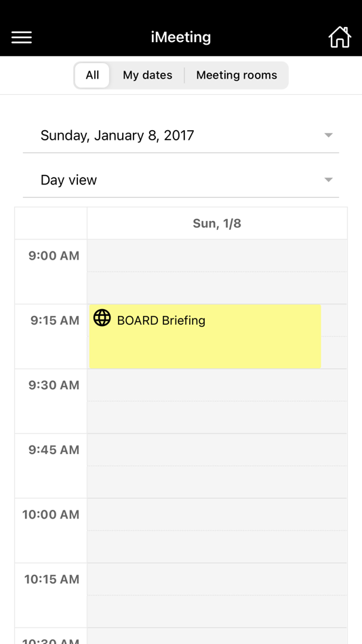The height and width of the screenshot is (644, 362).
Task: Click the 9:15 AM time label
Action: (x=55, y=321)
